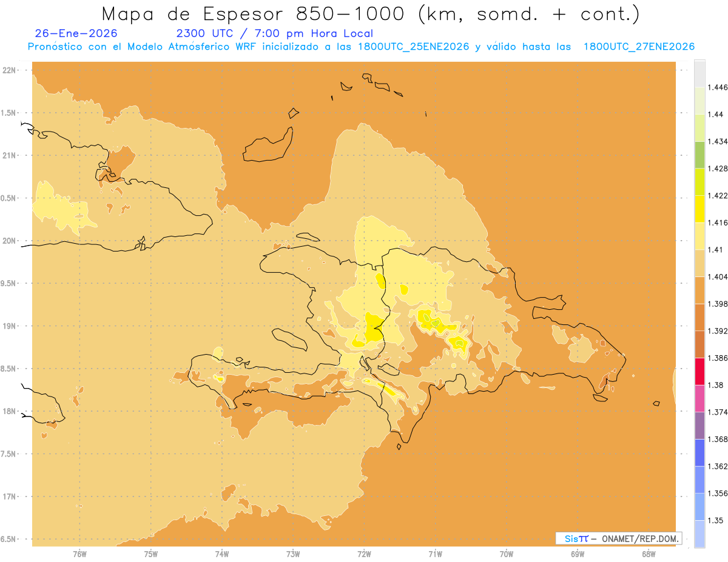Click the light gray top colorbar swatch

coord(699,73)
